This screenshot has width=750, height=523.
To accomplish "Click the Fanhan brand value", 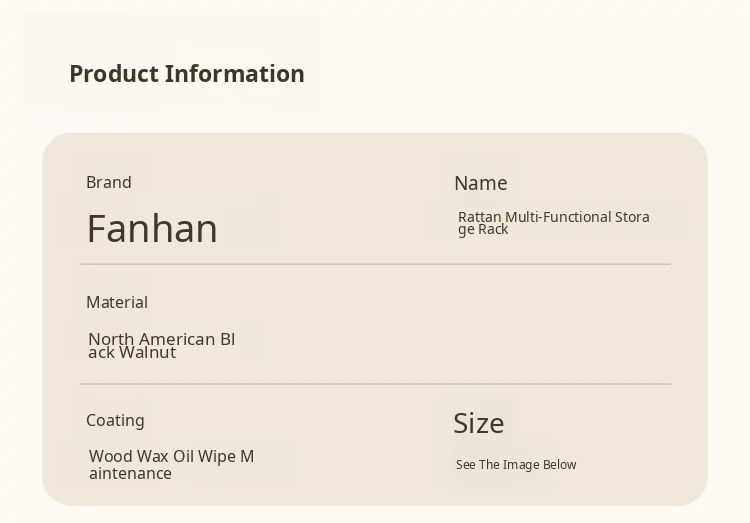I will click(x=152, y=229).
